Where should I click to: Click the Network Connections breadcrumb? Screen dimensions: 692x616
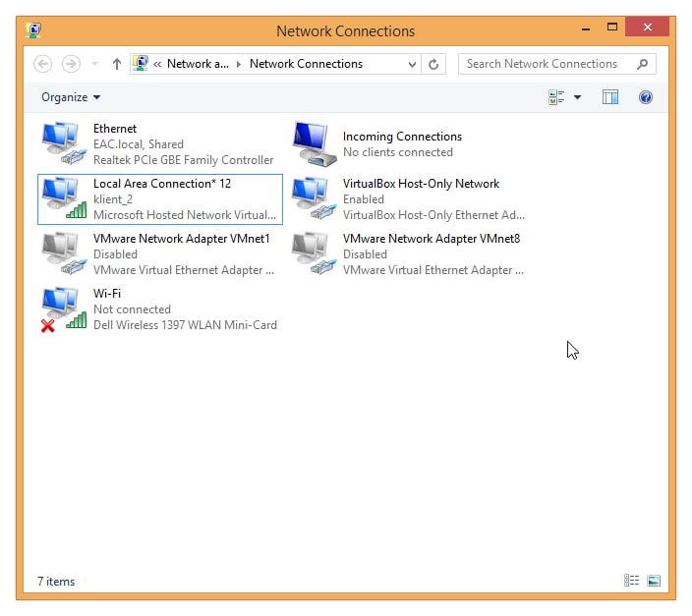306,64
